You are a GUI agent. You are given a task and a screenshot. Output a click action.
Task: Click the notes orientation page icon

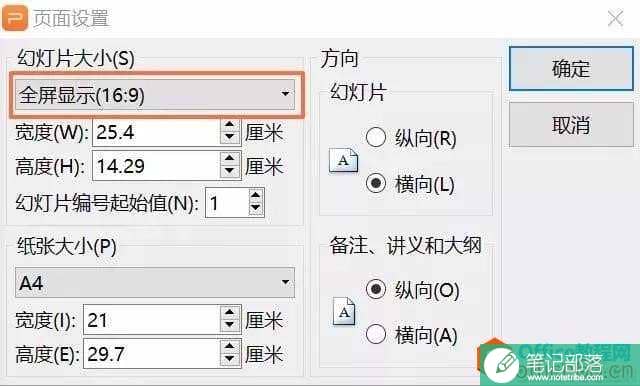click(x=344, y=311)
